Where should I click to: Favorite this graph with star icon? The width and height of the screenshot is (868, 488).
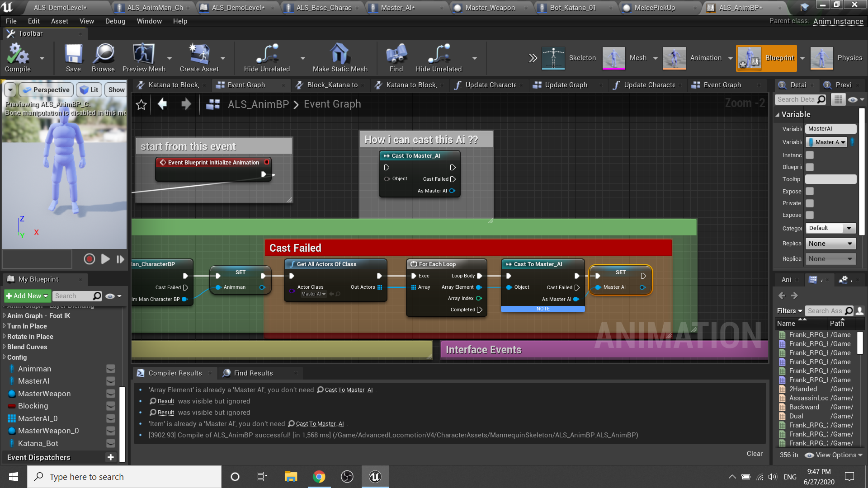tap(141, 104)
